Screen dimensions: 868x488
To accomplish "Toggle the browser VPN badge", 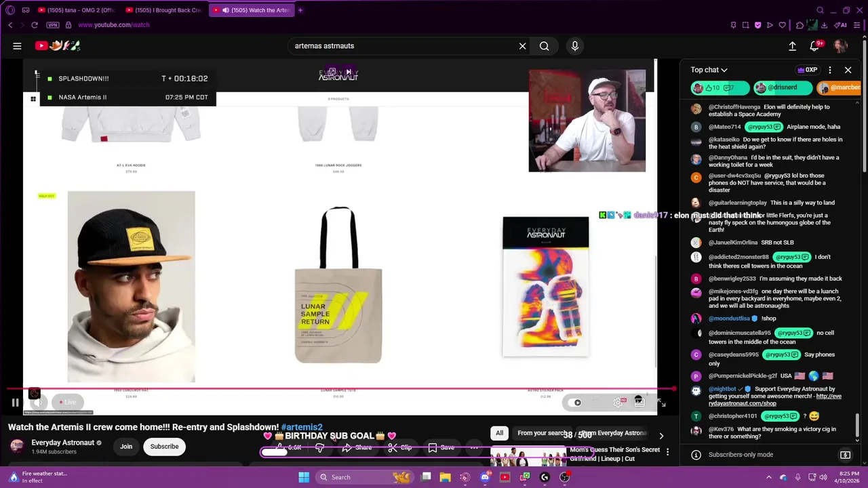I will [x=53, y=25].
